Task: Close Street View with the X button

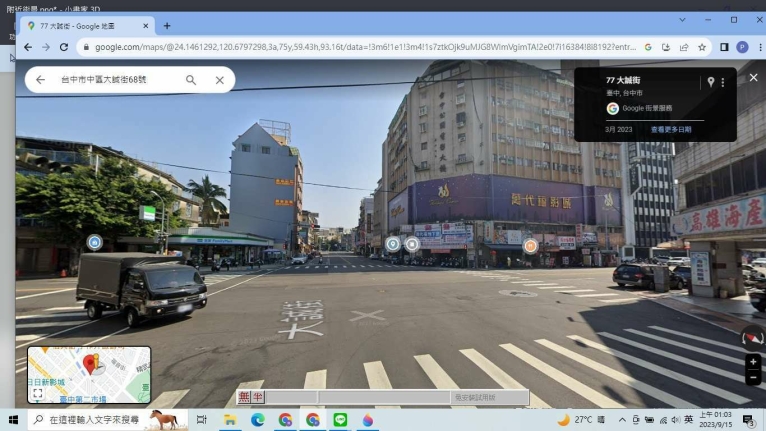Action: click(754, 77)
